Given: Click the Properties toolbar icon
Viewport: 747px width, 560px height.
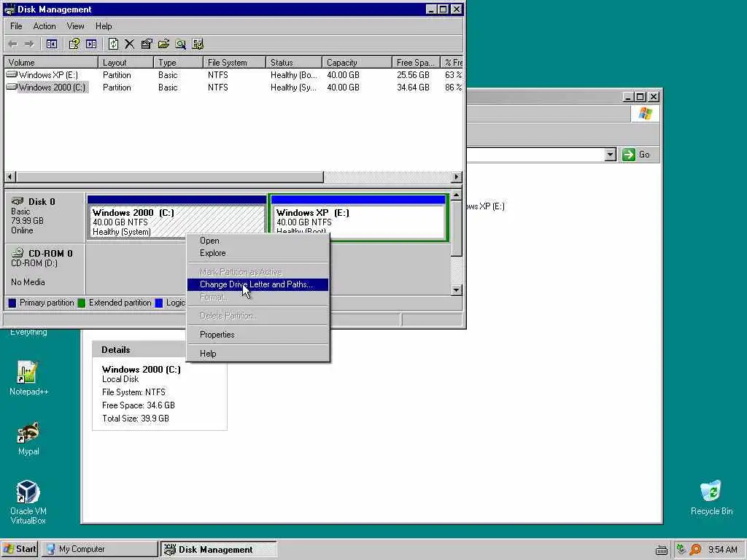Looking at the screenshot, I should click(147, 44).
